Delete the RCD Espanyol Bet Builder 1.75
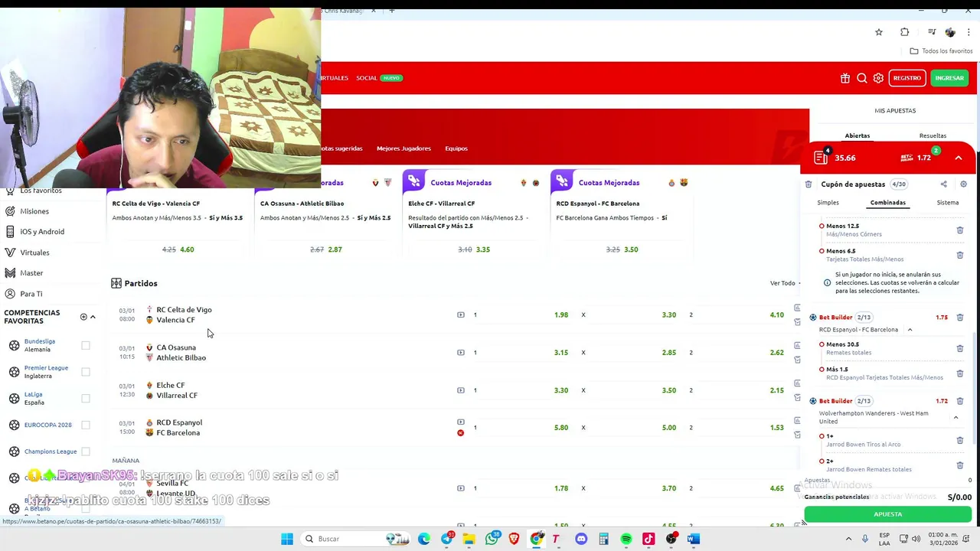This screenshot has width=980, height=551. pos(960,317)
